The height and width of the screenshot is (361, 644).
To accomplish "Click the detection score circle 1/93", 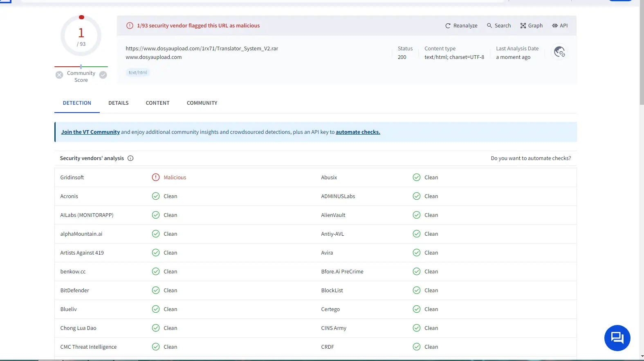I will click(81, 36).
